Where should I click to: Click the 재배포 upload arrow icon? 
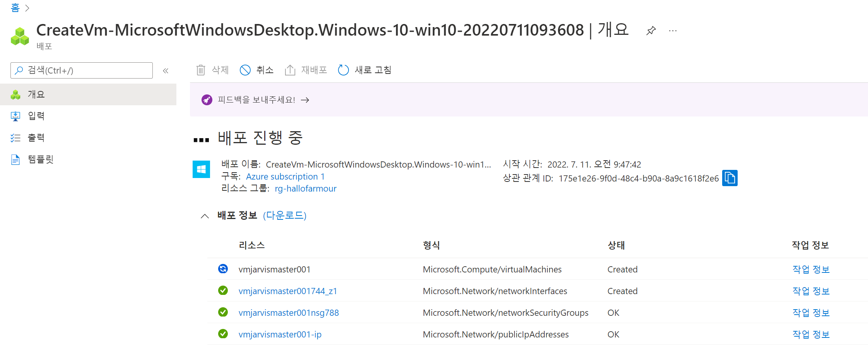point(290,70)
